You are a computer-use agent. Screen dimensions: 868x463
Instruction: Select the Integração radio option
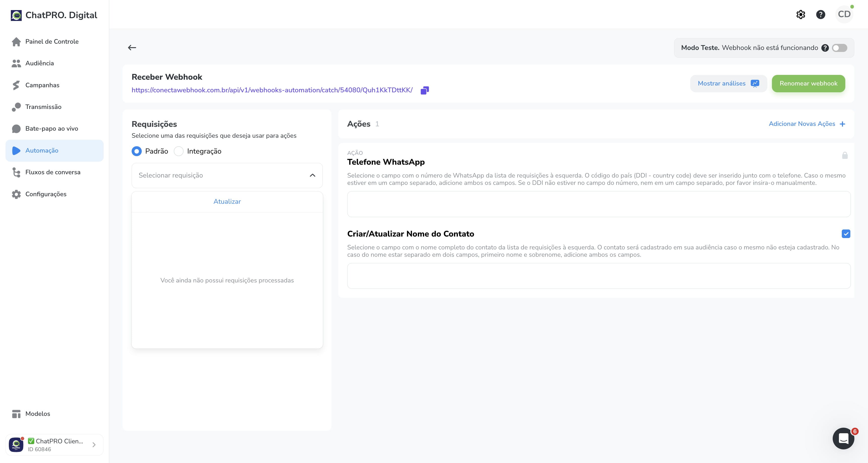[179, 151]
